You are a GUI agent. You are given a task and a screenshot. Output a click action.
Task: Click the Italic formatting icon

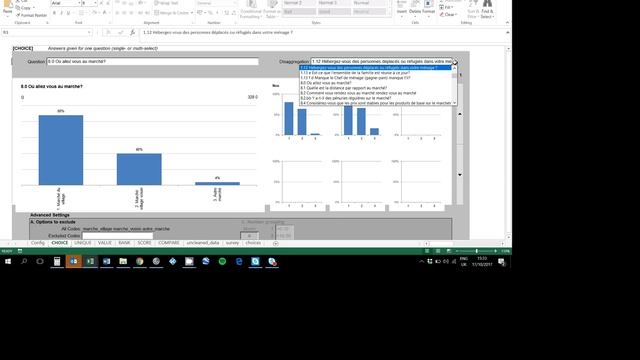pyautogui.click(x=61, y=13)
